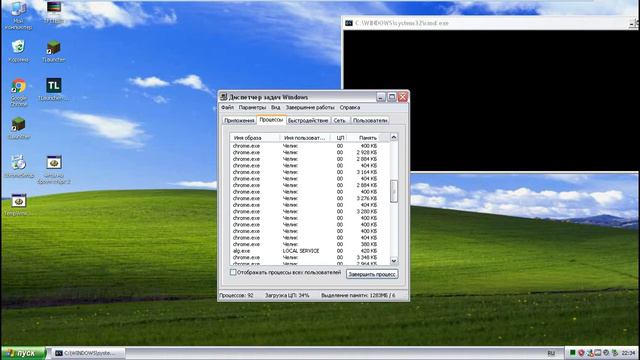Viewport: 640px width, 360px height.
Task: Click the Завершить процесс button
Action: (x=372, y=274)
